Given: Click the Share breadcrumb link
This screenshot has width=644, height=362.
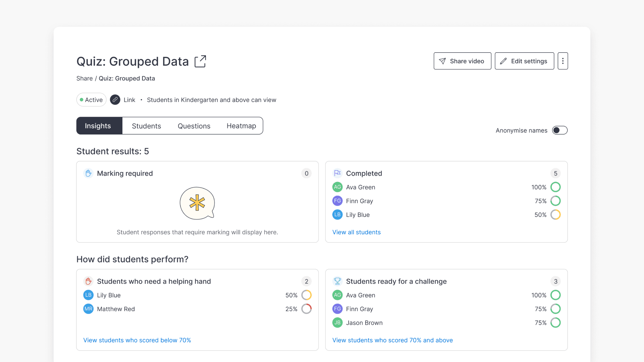Looking at the screenshot, I should click(84, 78).
